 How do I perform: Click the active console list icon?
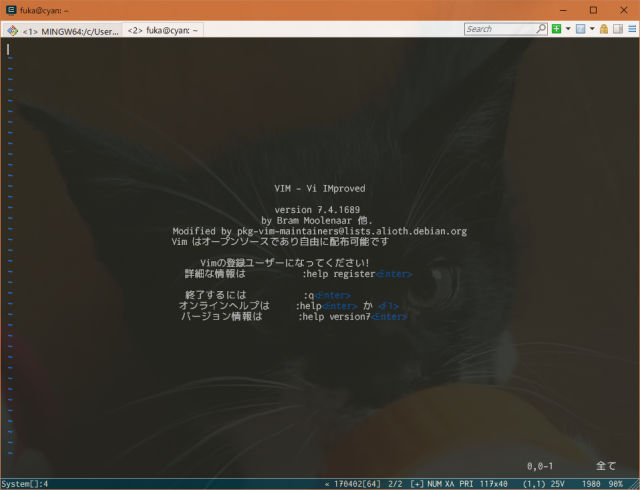pyautogui.click(x=580, y=29)
